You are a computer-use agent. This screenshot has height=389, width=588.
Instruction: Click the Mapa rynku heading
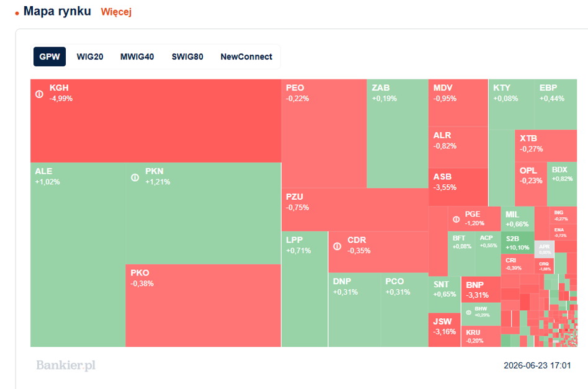(x=58, y=11)
